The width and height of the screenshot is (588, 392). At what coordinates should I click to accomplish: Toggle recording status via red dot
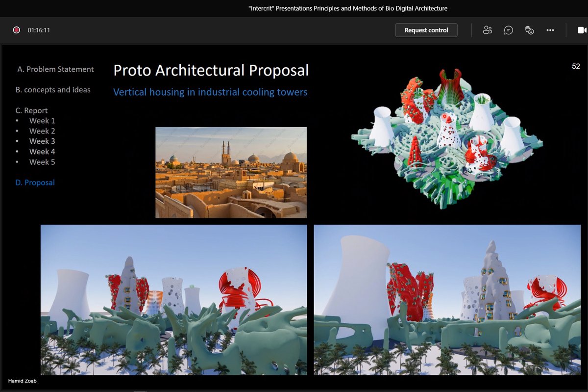(x=16, y=29)
